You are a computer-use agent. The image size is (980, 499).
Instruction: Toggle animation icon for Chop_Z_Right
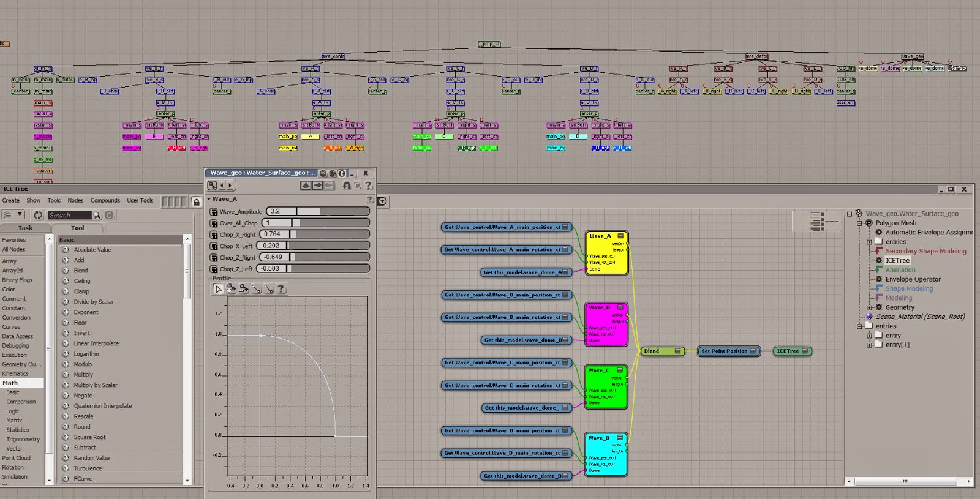click(x=214, y=257)
